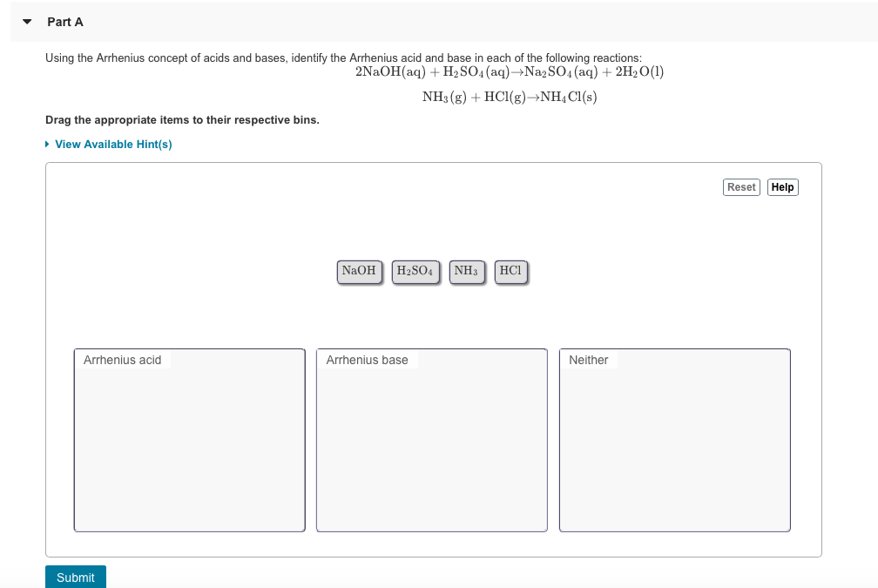
Task: Select the NH3 draggable tile
Action: click(467, 271)
